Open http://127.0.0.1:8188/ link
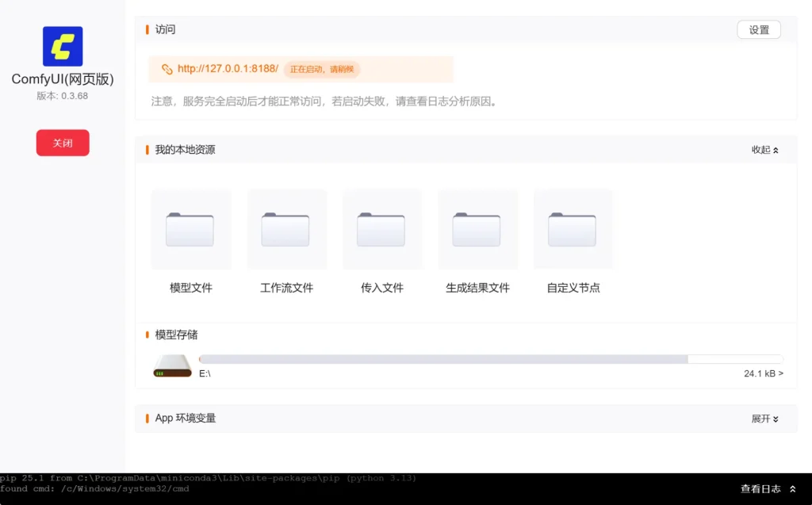 pyautogui.click(x=226, y=69)
